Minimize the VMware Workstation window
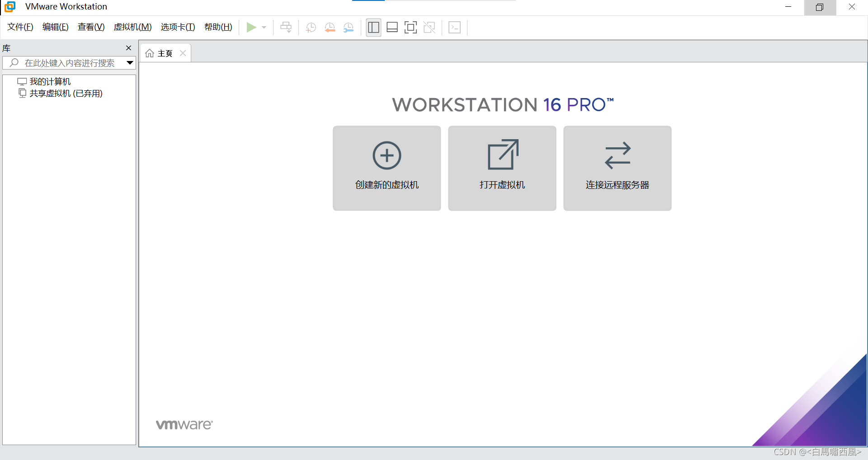Viewport: 868px width, 460px height. pos(788,7)
